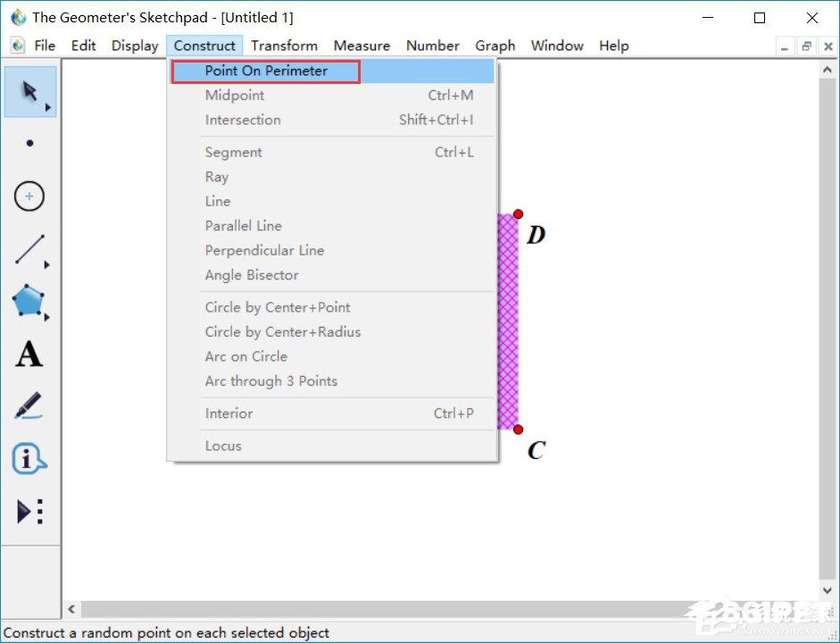Choose Arc on Circle

coord(332,356)
